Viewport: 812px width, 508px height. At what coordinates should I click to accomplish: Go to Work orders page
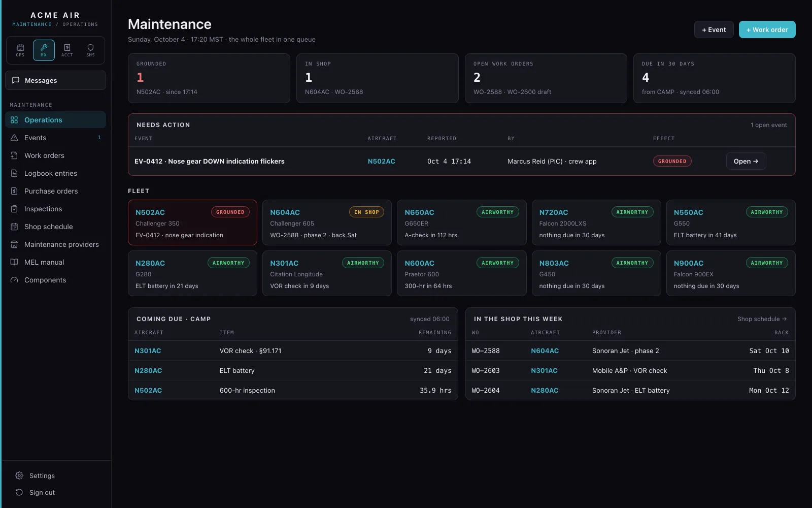tap(56, 155)
